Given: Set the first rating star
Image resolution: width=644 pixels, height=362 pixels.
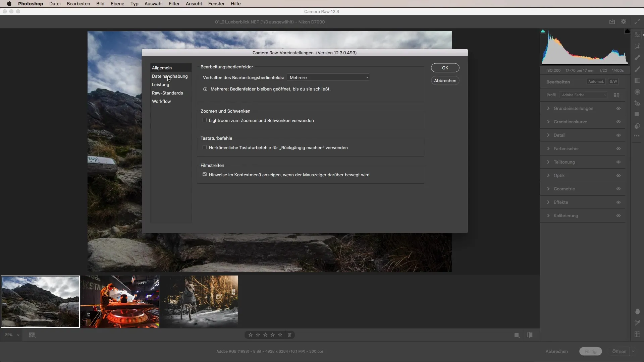Looking at the screenshot, I should pyautogui.click(x=251, y=335).
